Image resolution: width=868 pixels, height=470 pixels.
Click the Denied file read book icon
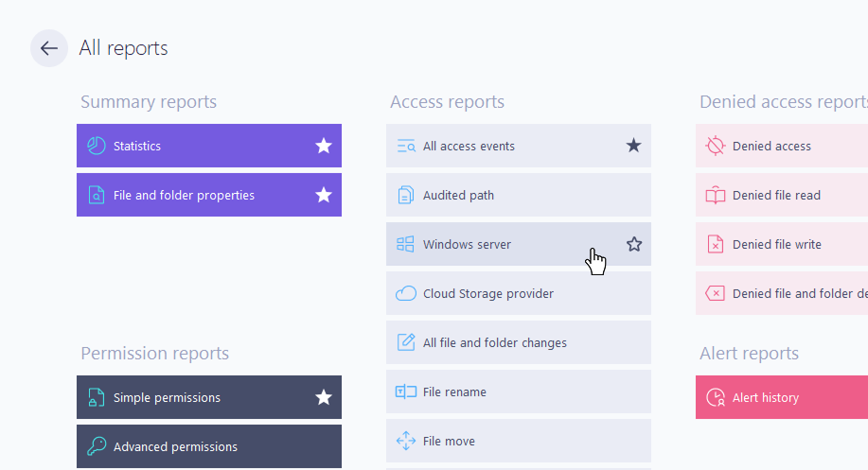[716, 195]
